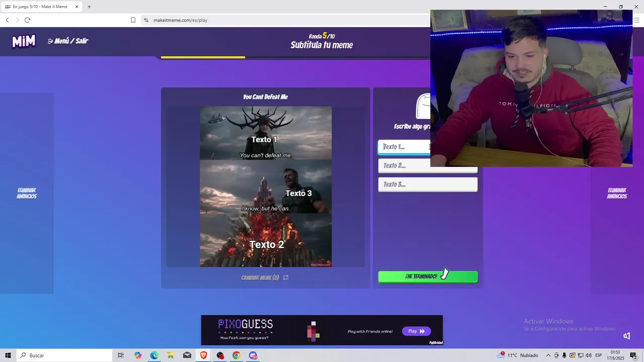Open a new browser tab
Screen dimensions: 644x362
coord(89,7)
